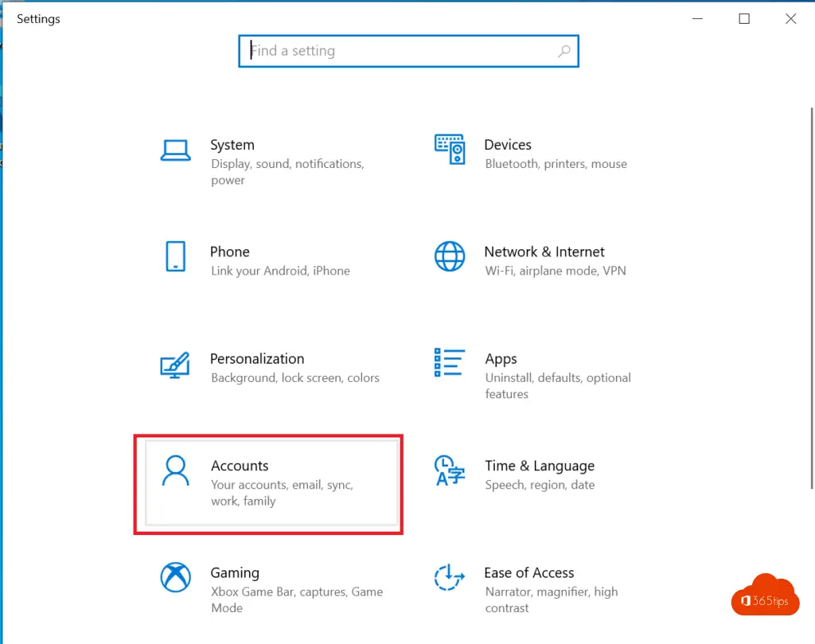Screen dimensions: 815x644
Task: Open the Phone icon
Action: tap(175, 256)
